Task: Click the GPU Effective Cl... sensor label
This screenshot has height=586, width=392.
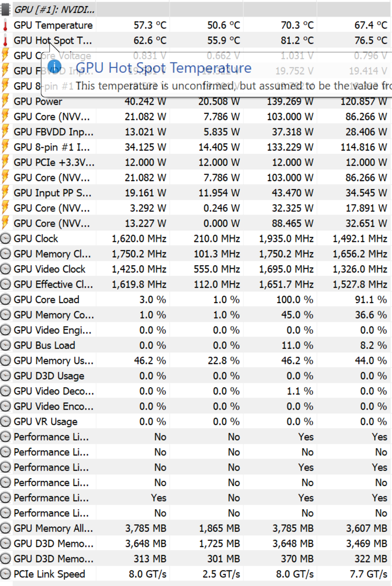Action: [53, 285]
